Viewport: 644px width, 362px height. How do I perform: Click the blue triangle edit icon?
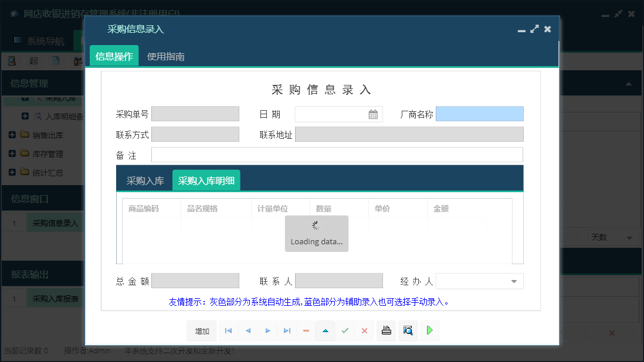click(326, 331)
